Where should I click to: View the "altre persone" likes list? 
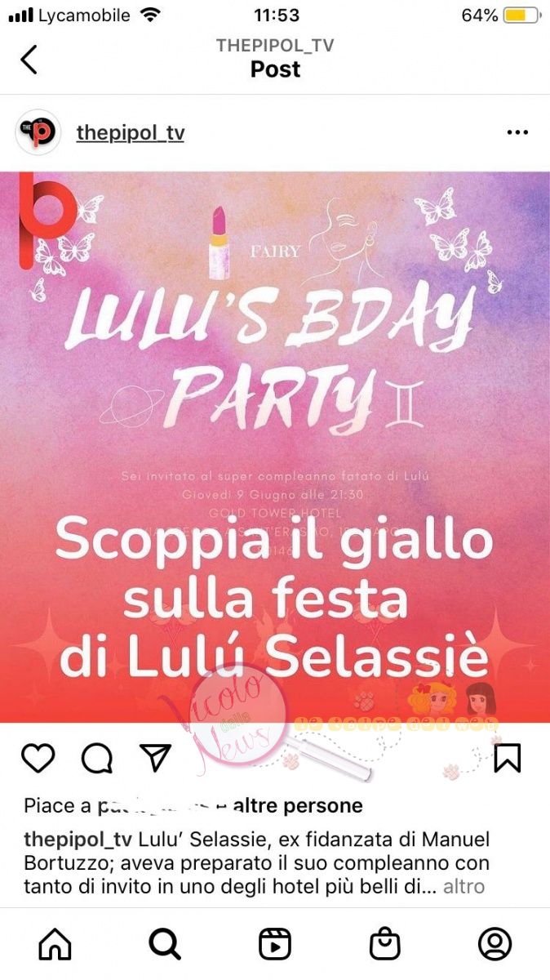pos(298,806)
